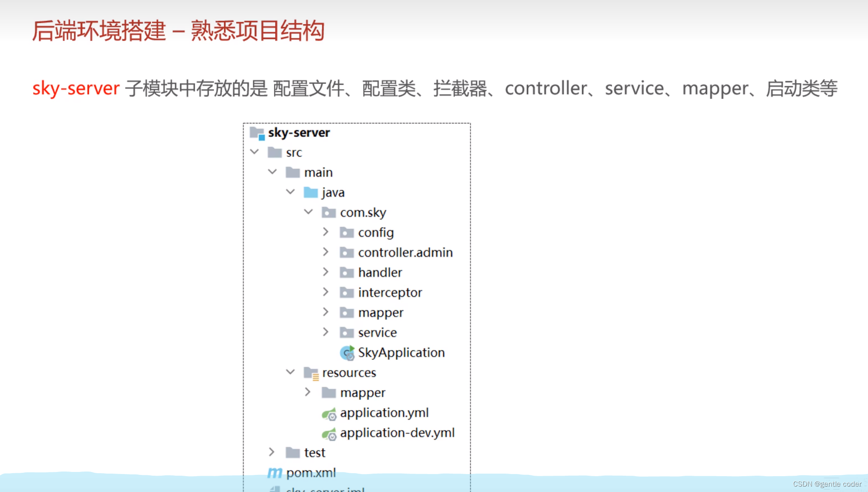Viewport: 868px width, 492px height.
Task: Click the CSDN @gentle coder watermark
Action: (827, 484)
